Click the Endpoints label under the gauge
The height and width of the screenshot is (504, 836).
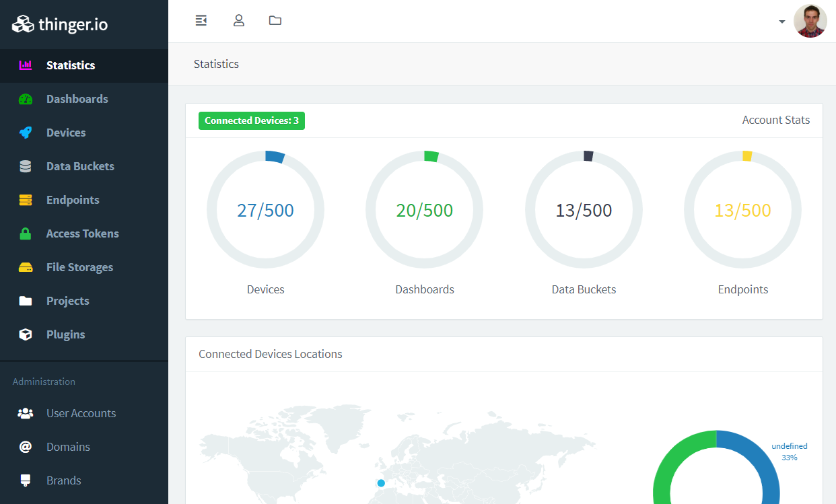coord(743,289)
